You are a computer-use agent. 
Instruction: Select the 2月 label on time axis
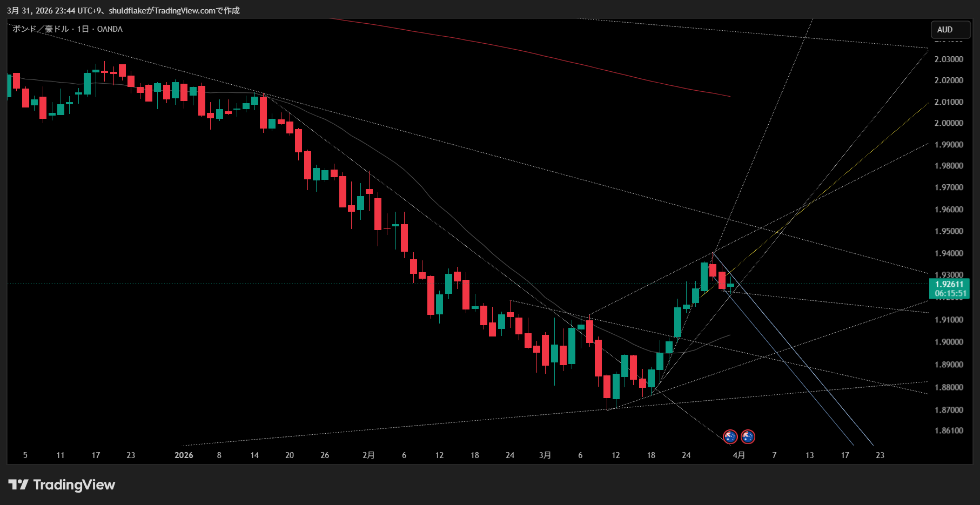(x=368, y=455)
